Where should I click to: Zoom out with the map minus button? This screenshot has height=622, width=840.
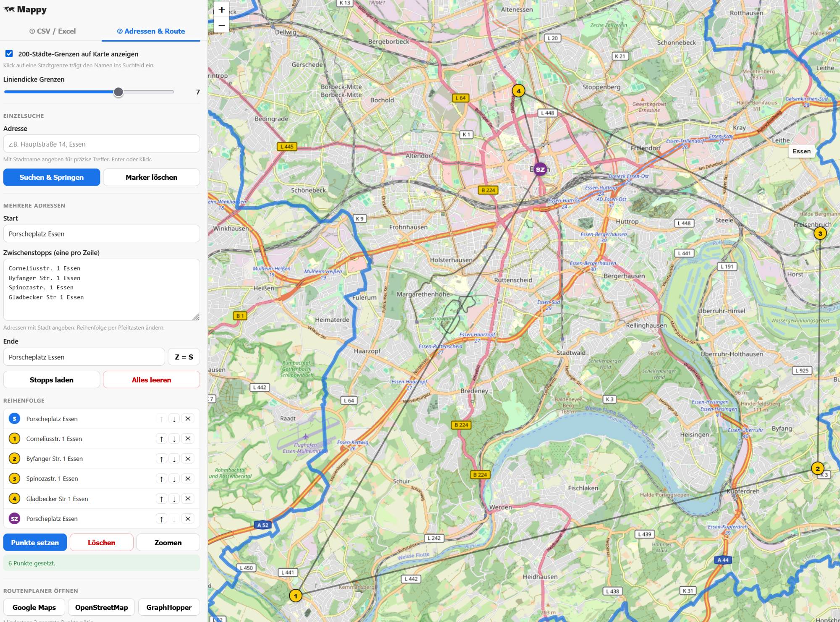point(221,25)
